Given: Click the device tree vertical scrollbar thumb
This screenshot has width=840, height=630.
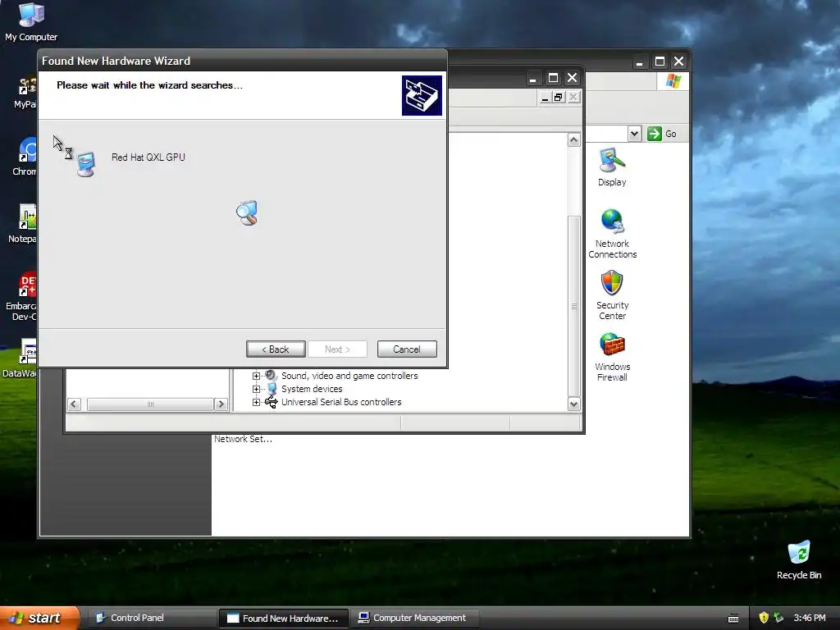Looking at the screenshot, I should (x=573, y=307).
